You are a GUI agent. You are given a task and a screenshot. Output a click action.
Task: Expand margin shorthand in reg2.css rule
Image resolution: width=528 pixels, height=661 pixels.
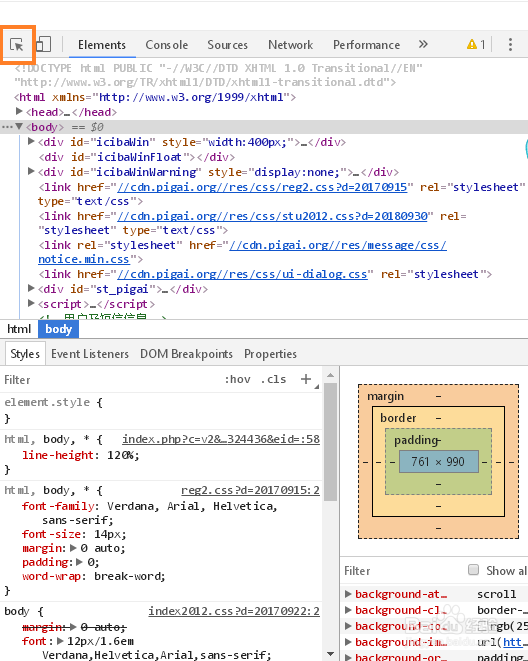point(73,548)
